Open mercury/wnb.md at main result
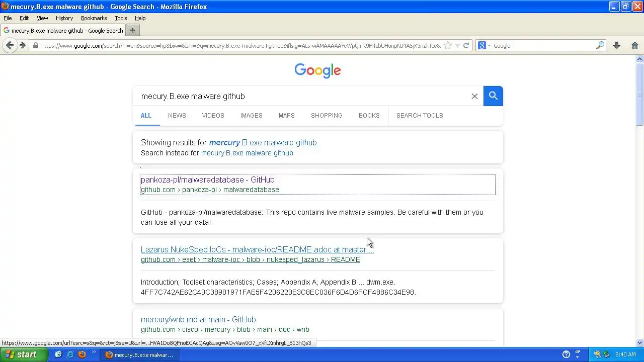The height and width of the screenshot is (362, 644). coord(198,319)
